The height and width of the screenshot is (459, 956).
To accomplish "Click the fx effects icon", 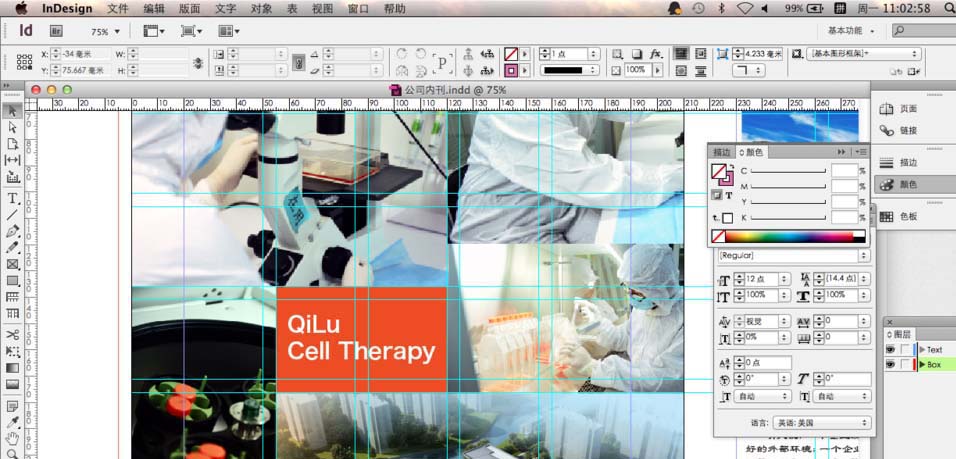I will [x=656, y=54].
